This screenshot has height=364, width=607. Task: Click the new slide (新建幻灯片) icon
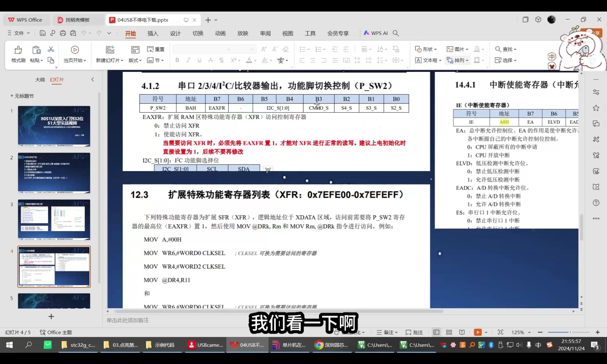click(110, 50)
